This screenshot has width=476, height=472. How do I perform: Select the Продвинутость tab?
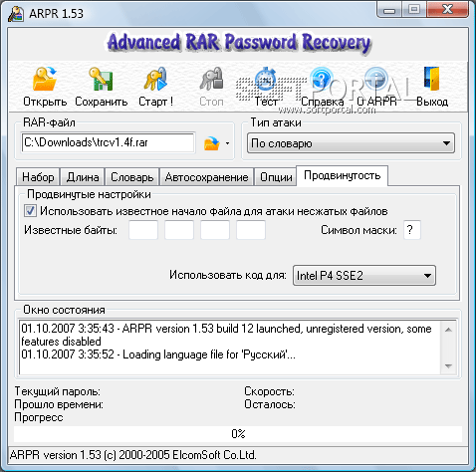pyautogui.click(x=342, y=175)
